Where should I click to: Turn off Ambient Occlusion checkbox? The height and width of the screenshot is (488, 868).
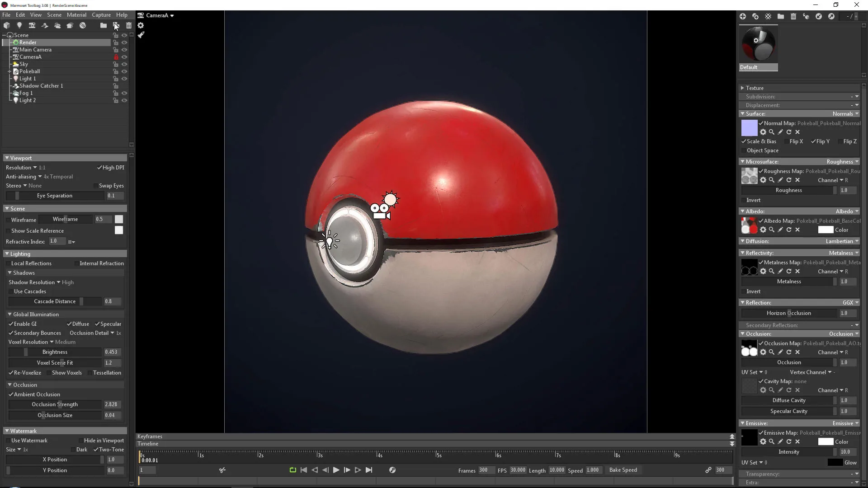[x=11, y=394]
